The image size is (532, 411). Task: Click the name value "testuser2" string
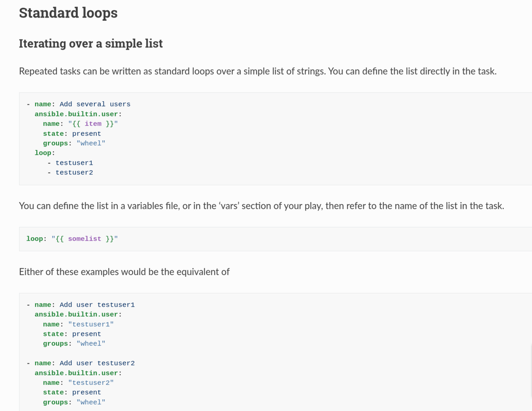point(91,383)
